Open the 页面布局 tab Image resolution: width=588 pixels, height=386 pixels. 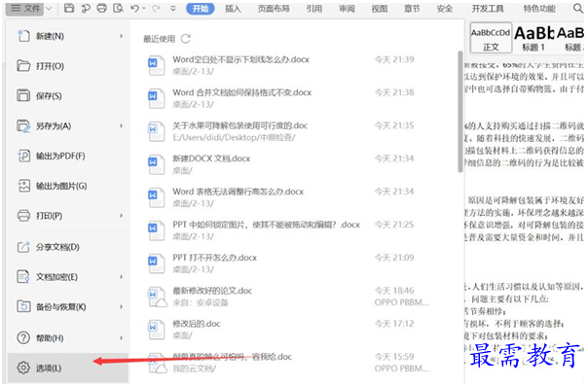274,8
